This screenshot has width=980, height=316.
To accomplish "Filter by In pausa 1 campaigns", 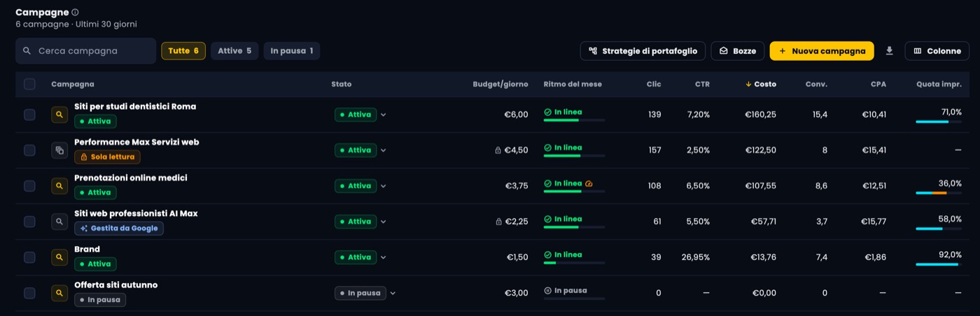I will [x=292, y=51].
